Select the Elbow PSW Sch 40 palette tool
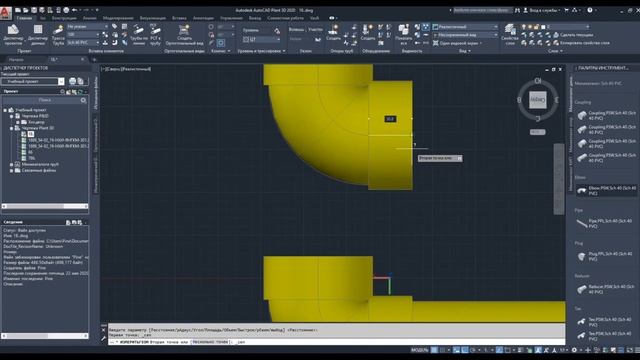Image resolution: width=640 pixels, height=360 pixels. click(606, 191)
